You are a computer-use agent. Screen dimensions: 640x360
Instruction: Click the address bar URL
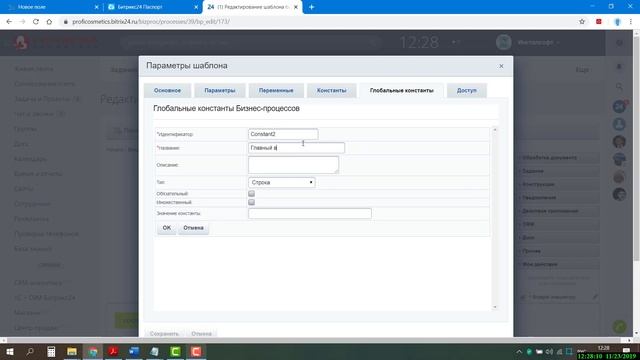tap(151, 22)
